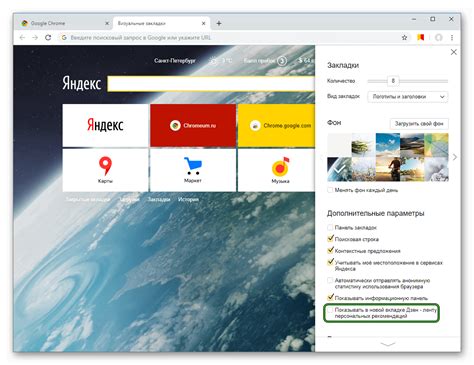Choose the mountain landscape background thumbnail

click(412, 145)
